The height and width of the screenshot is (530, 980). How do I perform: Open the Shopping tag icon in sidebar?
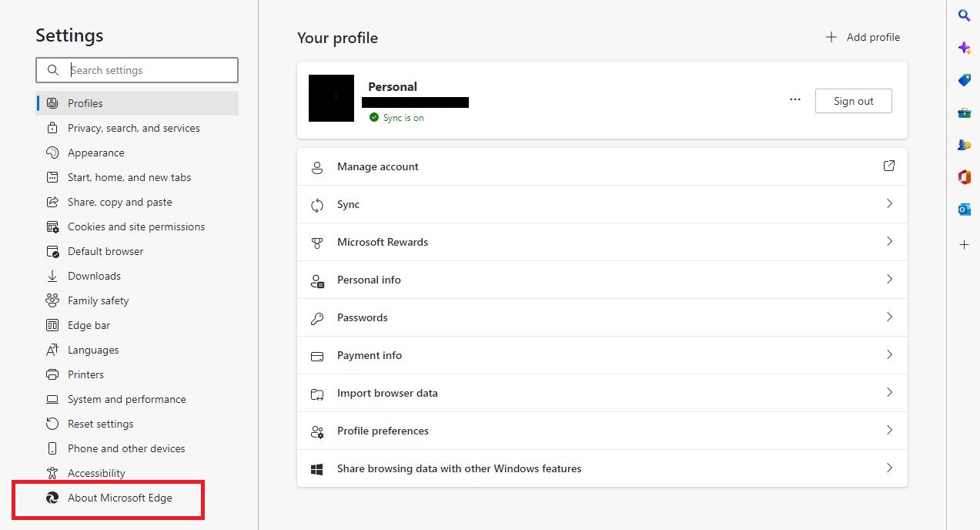(x=964, y=80)
